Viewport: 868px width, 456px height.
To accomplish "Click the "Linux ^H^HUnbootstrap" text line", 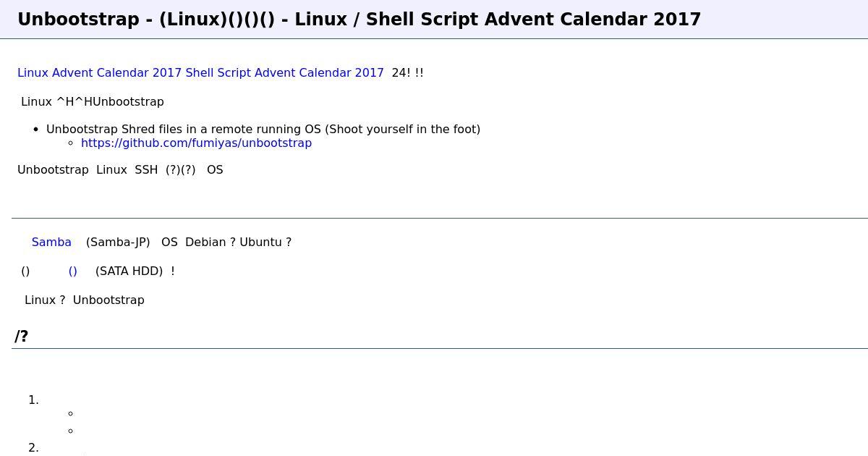I will (x=93, y=102).
